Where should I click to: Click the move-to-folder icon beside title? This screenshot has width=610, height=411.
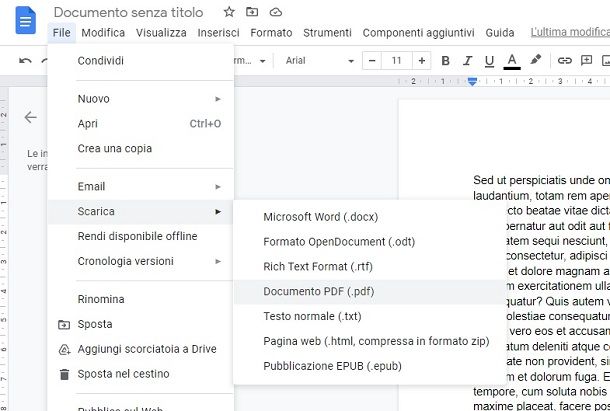252,12
